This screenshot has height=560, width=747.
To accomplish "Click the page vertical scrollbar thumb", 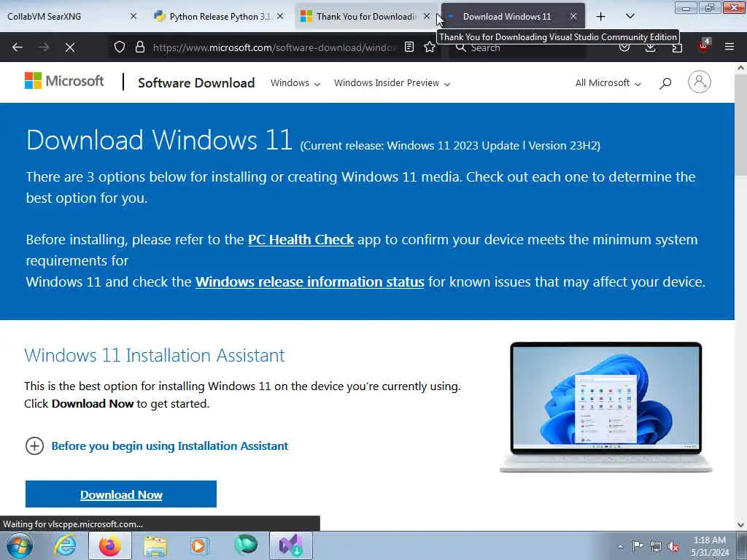I will 741,125.
